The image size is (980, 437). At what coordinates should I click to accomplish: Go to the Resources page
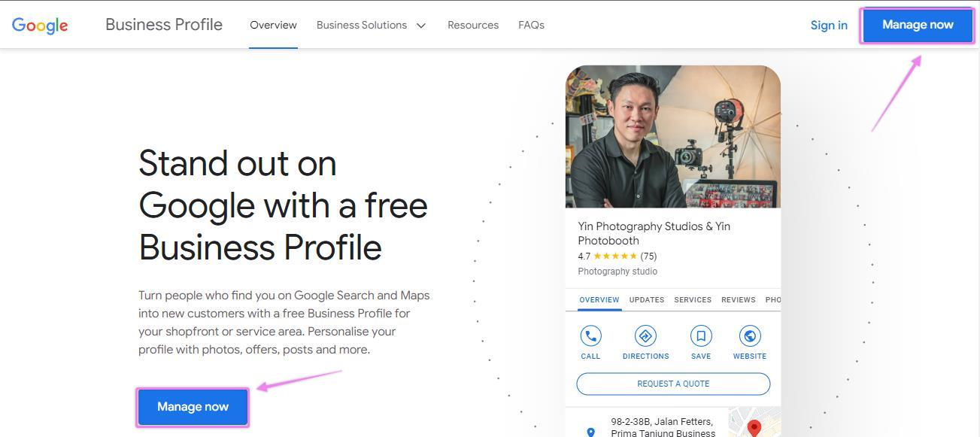tap(473, 25)
